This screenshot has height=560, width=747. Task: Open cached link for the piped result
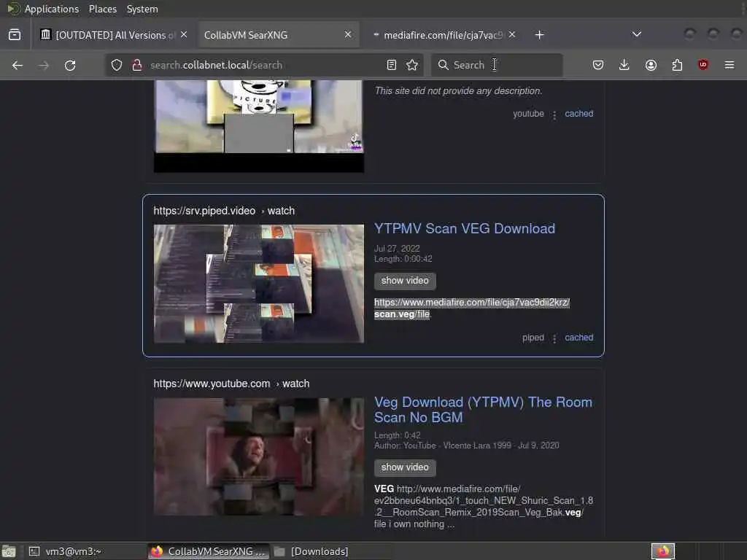(x=578, y=338)
